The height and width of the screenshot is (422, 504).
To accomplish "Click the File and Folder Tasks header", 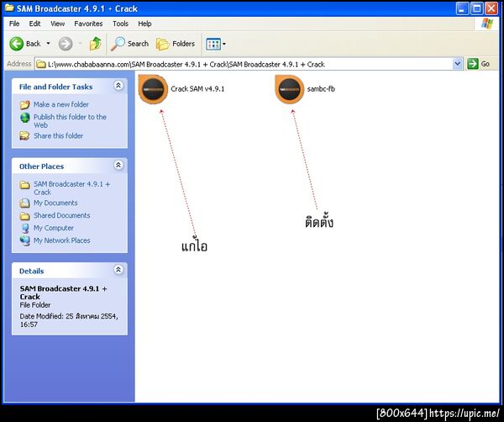I will tap(56, 87).
